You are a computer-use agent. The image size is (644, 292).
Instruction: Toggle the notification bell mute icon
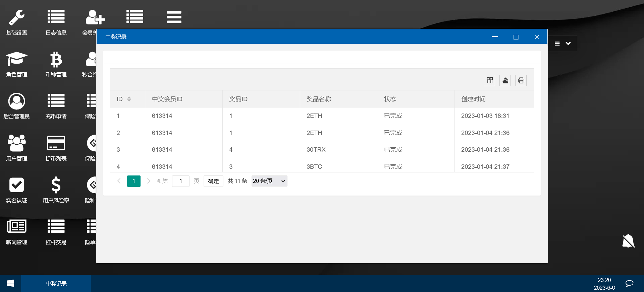(628, 241)
